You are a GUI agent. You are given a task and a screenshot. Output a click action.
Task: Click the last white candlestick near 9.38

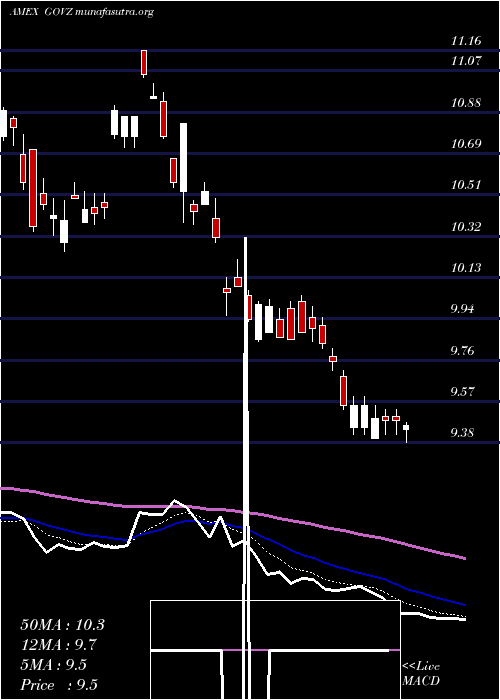(x=406, y=431)
